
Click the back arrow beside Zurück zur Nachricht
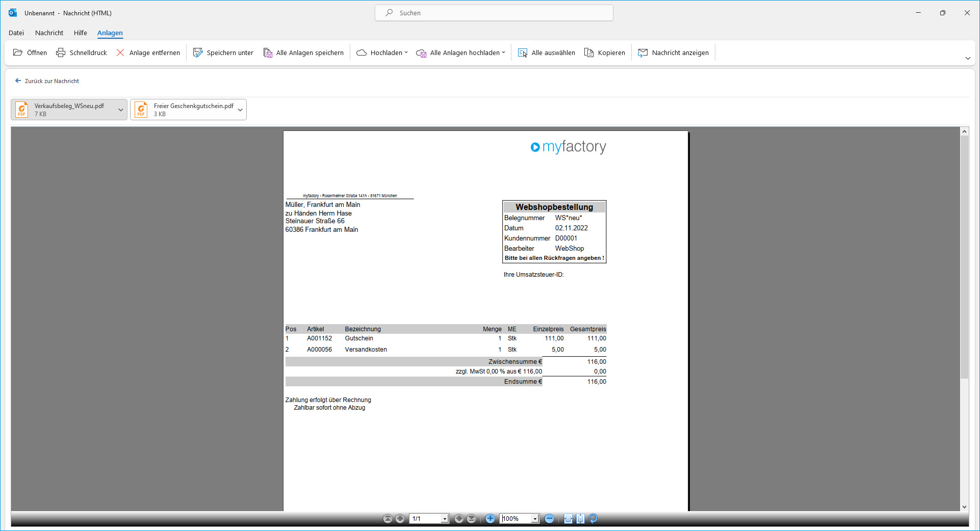pos(18,81)
